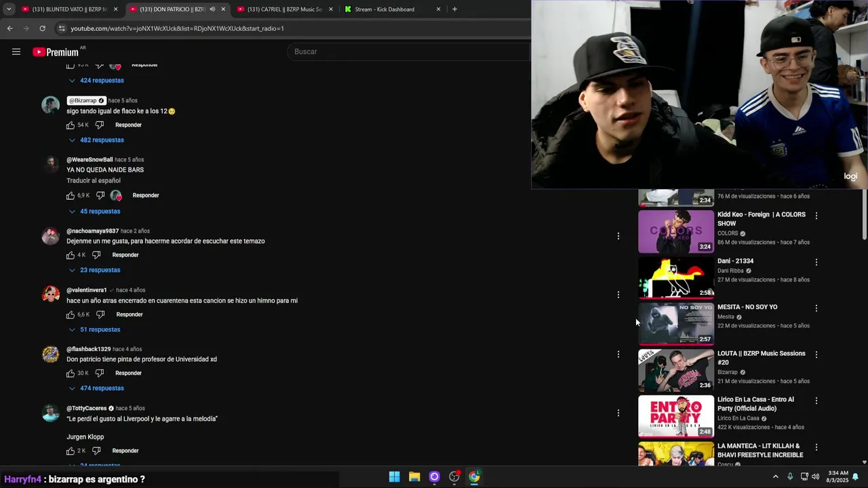
Task: Open options for LOUTA BZRP Sessions video
Action: pyautogui.click(x=816, y=354)
